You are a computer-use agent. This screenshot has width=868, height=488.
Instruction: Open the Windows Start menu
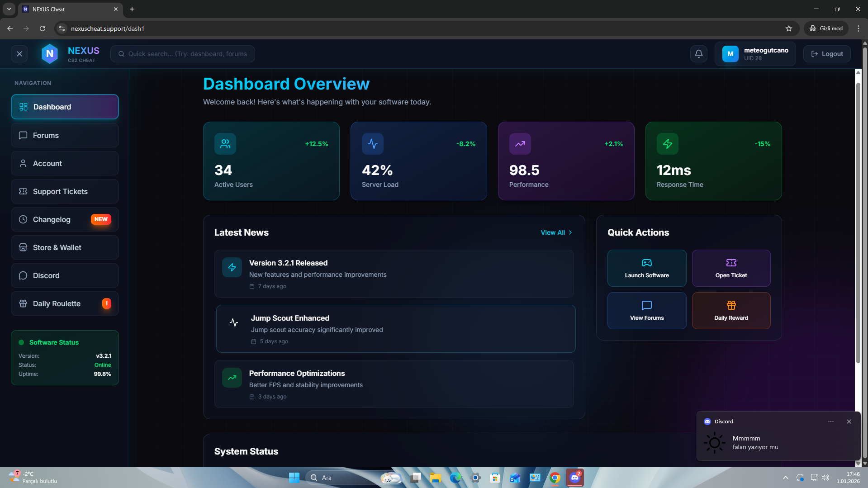point(294,478)
